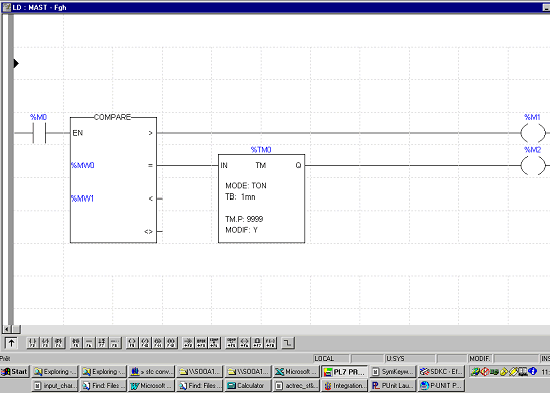
Task: Select the F6 horizontal link tool
Action: (x=89, y=343)
